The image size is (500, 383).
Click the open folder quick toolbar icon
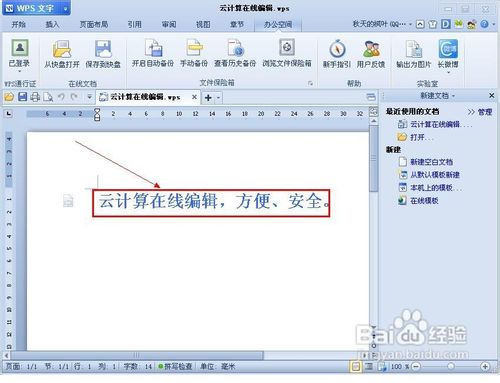pyautogui.click(x=9, y=97)
